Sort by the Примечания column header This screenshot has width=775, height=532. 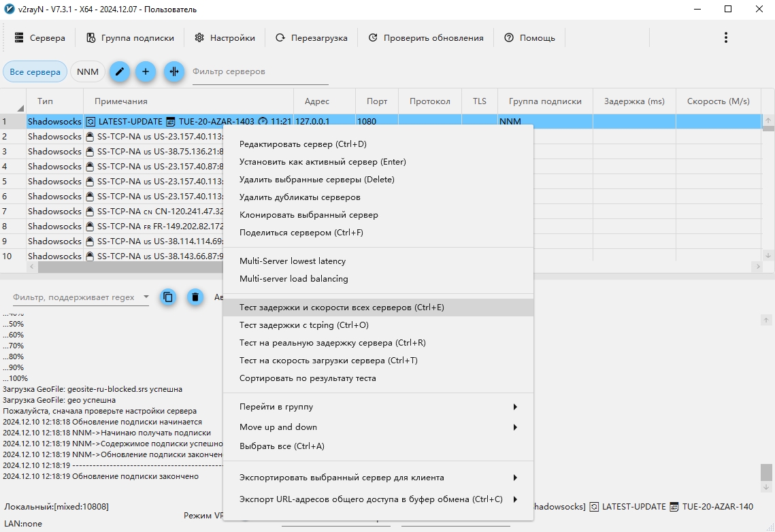[x=188, y=101]
